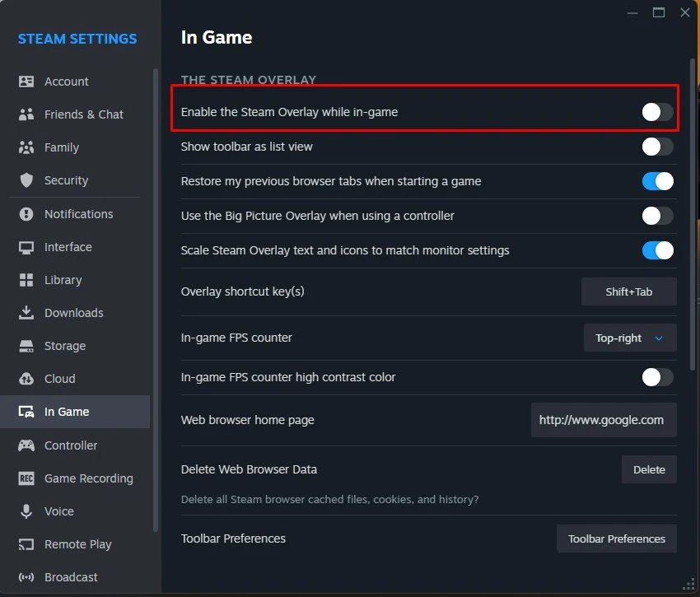Click the Notifications exclamation icon
The image size is (700, 597).
(26, 214)
